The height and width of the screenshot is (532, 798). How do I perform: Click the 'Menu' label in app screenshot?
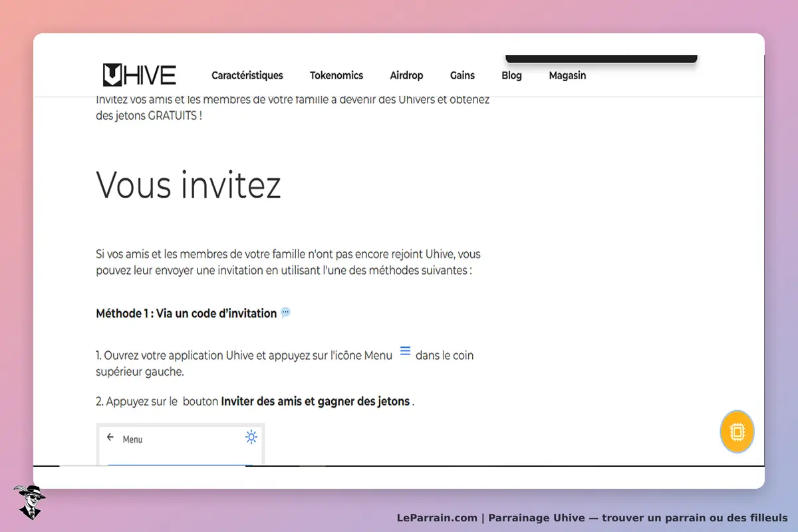[132, 440]
